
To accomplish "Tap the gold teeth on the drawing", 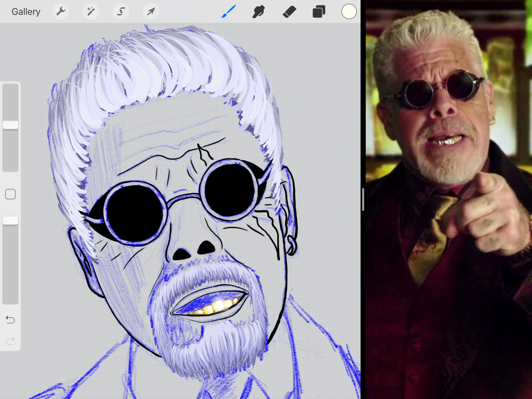I will coord(213,307).
